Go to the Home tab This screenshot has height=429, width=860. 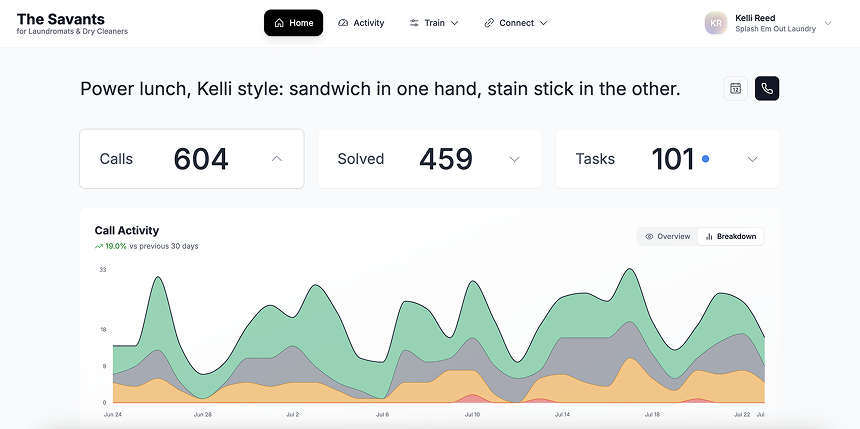coord(293,23)
